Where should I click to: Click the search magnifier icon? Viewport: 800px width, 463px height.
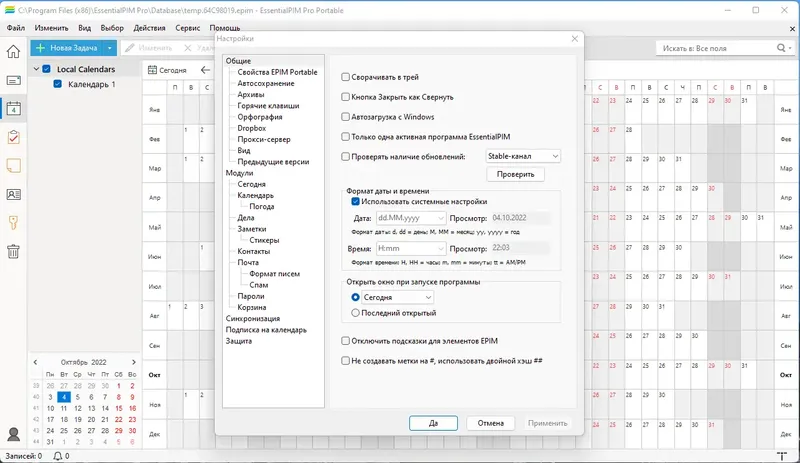tap(781, 48)
